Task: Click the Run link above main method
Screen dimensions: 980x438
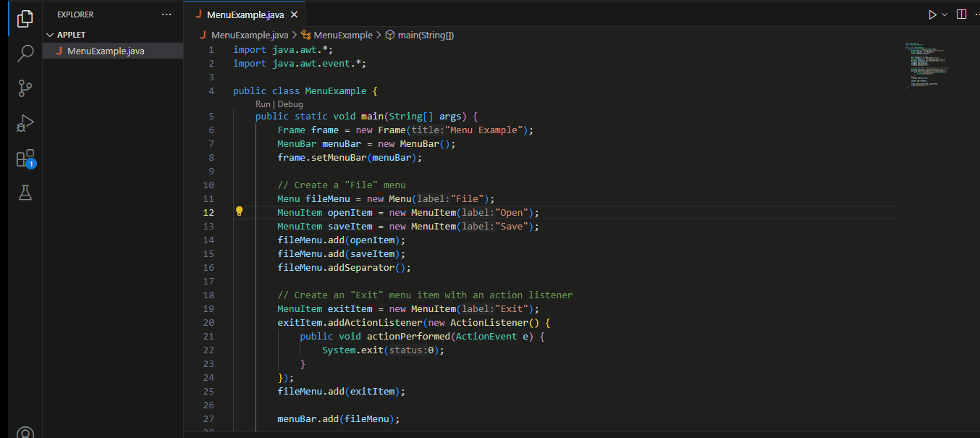Action: coord(263,104)
